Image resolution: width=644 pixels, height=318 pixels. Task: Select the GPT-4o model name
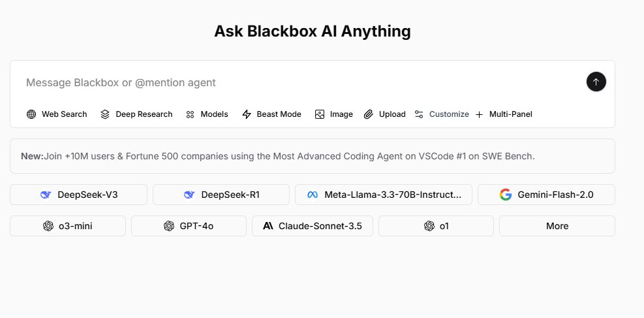click(196, 226)
